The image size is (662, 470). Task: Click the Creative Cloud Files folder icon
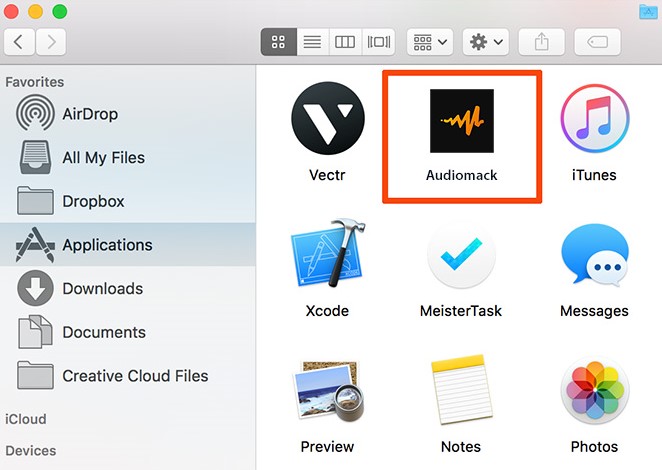point(35,375)
